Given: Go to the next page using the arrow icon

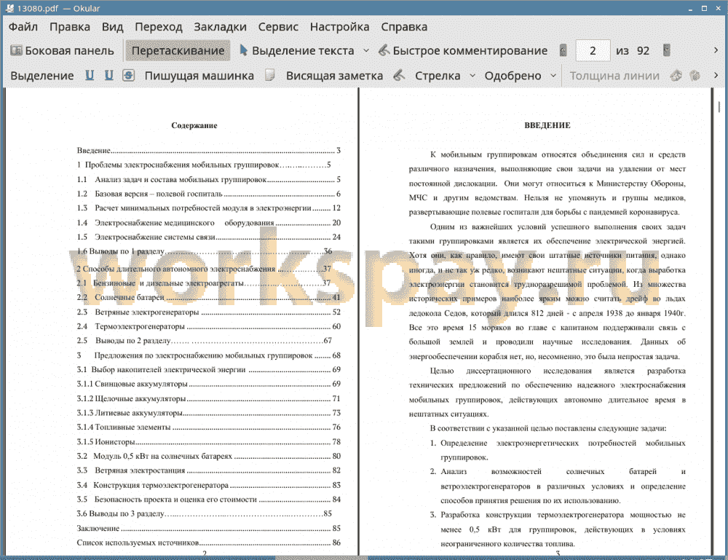Looking at the screenshot, I should click(x=667, y=50).
